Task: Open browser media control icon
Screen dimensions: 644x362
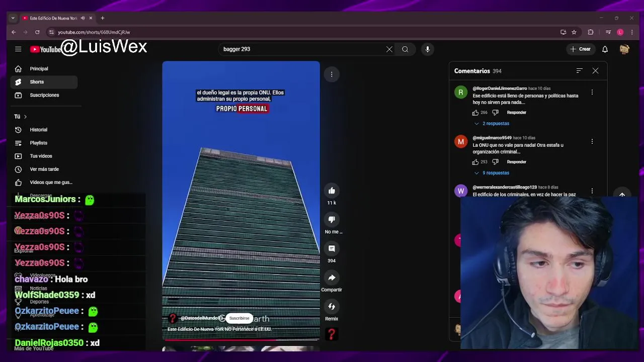Action: 608,32
